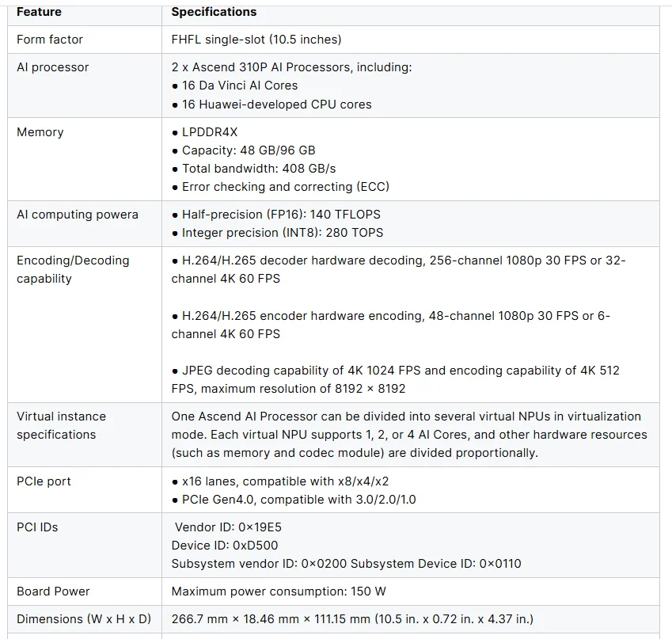Click the 16 Da Vinci AI Cores bullet
The width and height of the screenshot is (672, 639).
click(x=234, y=86)
